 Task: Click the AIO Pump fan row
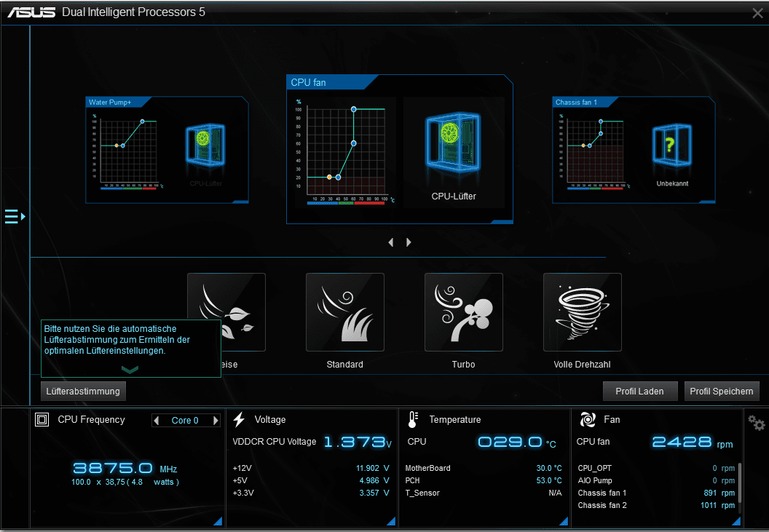[x=656, y=480]
